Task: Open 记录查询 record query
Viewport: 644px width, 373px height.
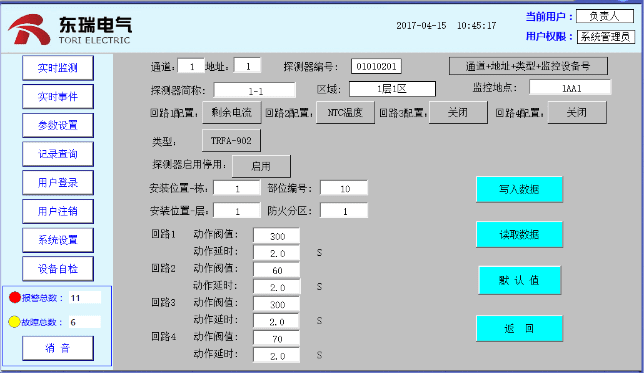Action: coord(58,154)
